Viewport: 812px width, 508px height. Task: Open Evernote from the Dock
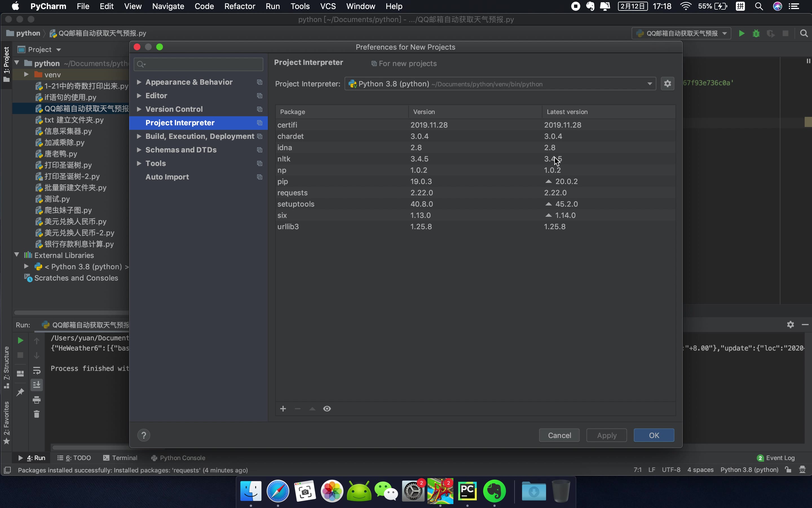coord(495,491)
